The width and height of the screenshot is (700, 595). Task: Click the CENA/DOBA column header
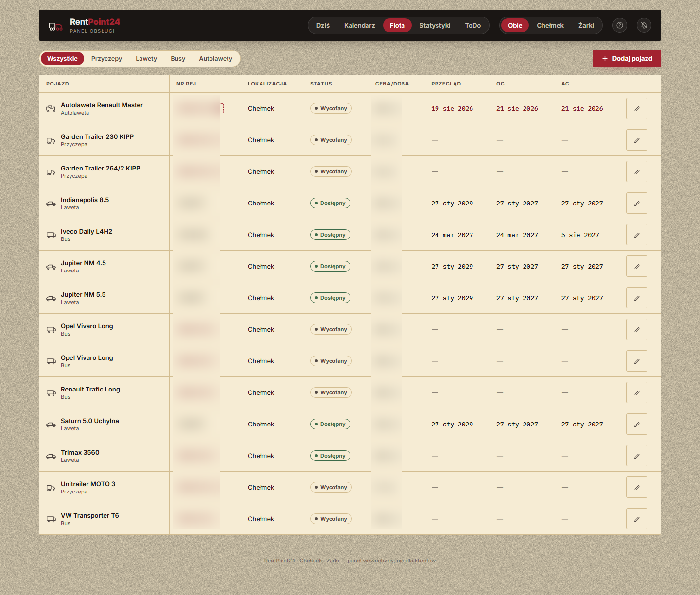point(392,84)
